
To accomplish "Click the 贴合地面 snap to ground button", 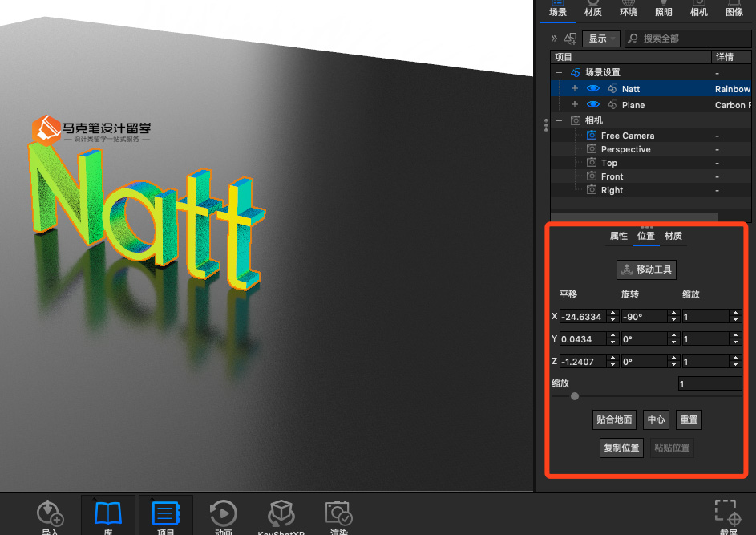I will [614, 419].
